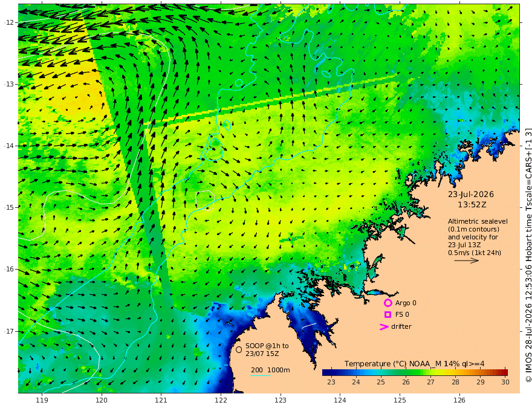Click longitude axis label 123
This screenshot has height=411, width=532.
pos(281,401)
